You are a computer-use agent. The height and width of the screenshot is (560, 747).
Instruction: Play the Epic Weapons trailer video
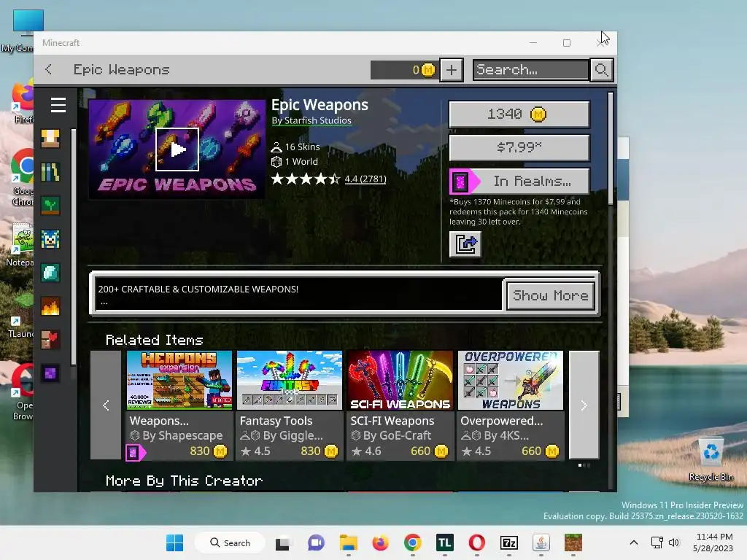(x=177, y=149)
